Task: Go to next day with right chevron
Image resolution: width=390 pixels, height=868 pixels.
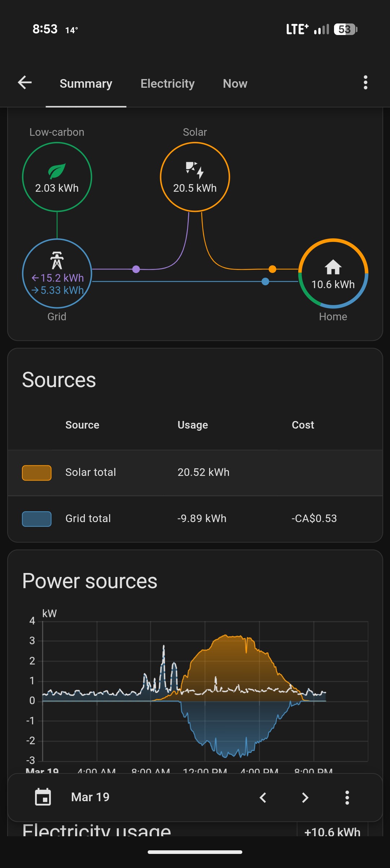Action: tap(305, 797)
